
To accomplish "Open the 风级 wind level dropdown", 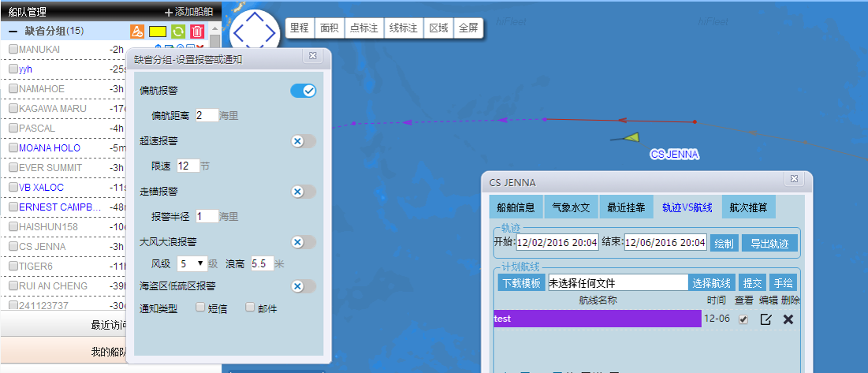I will click(192, 263).
